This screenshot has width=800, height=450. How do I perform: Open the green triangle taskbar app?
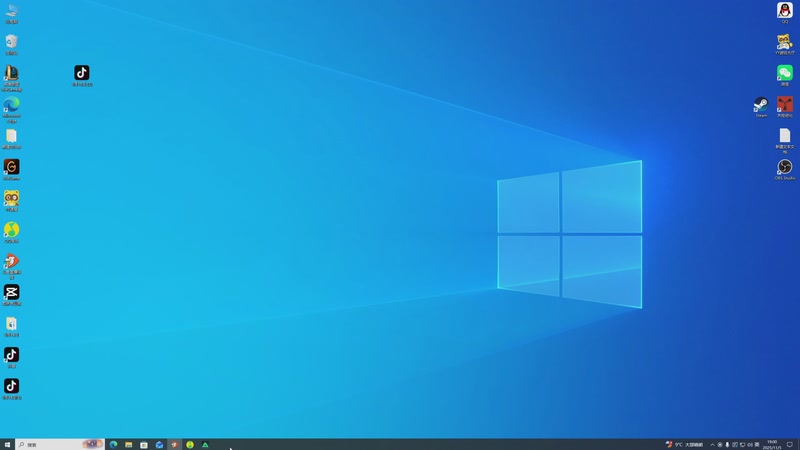tap(205, 444)
